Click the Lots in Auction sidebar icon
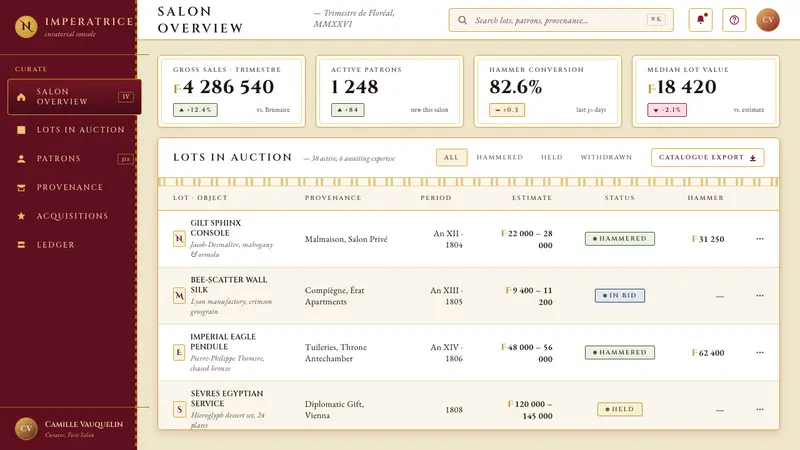This screenshot has height=450, width=800. 21,130
